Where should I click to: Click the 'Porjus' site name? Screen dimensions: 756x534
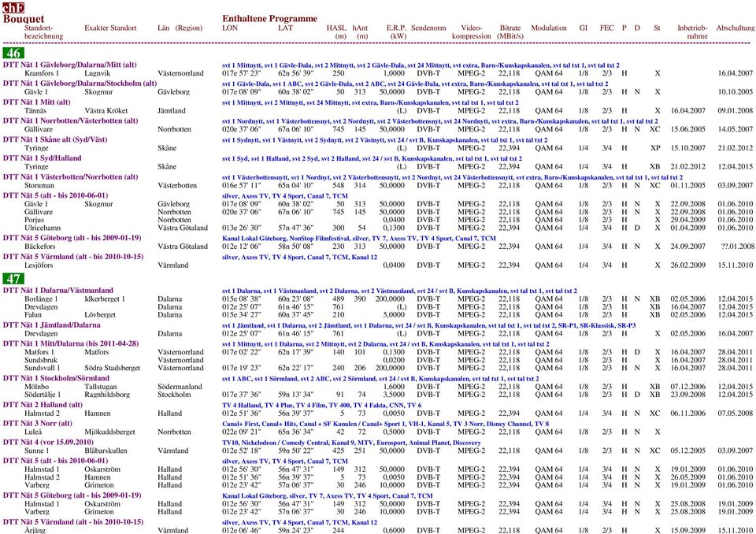coord(34,220)
